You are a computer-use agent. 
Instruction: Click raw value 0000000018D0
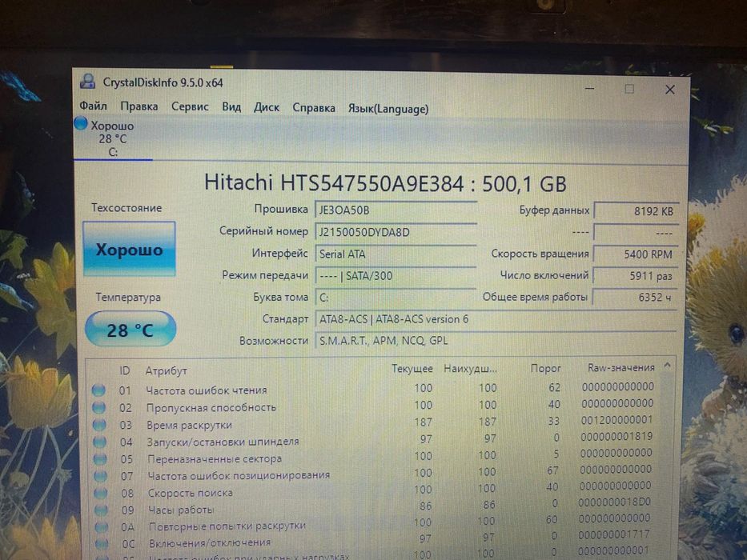click(x=615, y=502)
